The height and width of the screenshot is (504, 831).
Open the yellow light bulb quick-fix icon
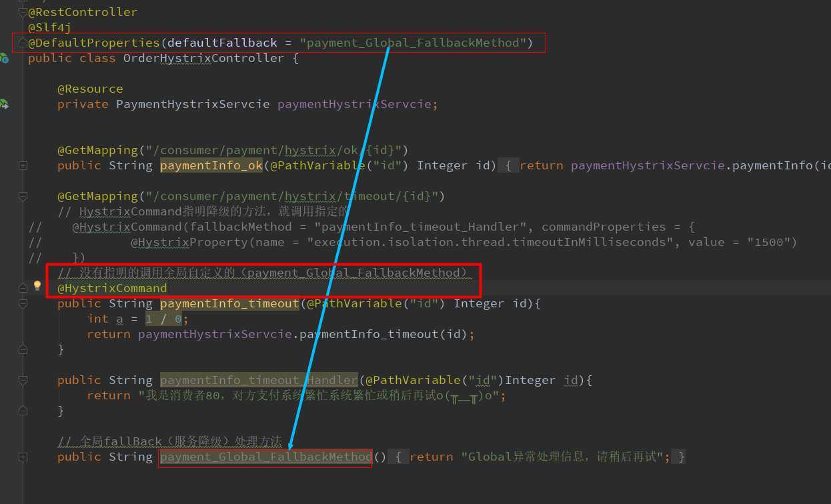pos(37,287)
